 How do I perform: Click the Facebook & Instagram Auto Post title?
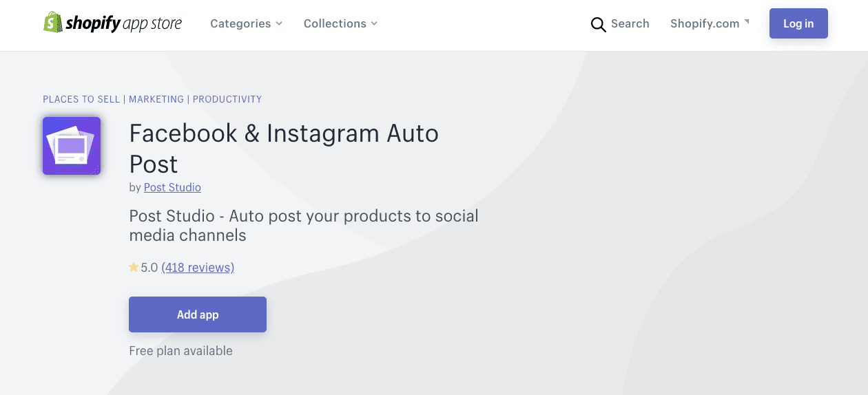[x=284, y=148]
